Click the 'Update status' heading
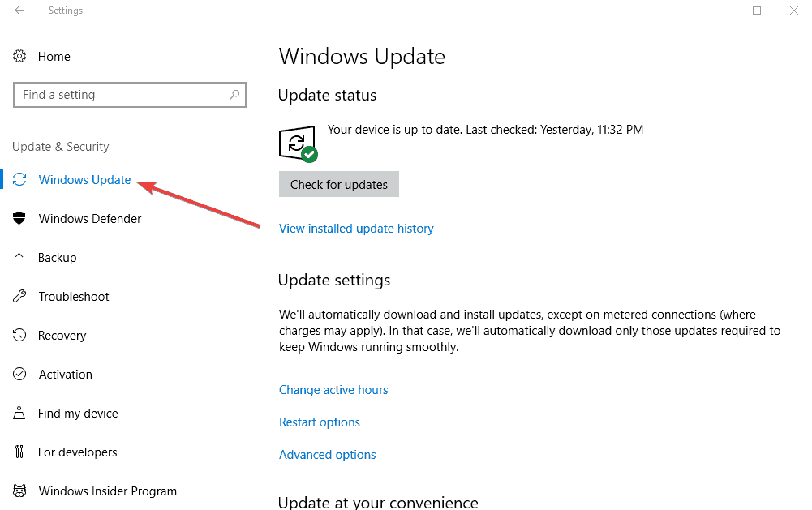 (327, 95)
